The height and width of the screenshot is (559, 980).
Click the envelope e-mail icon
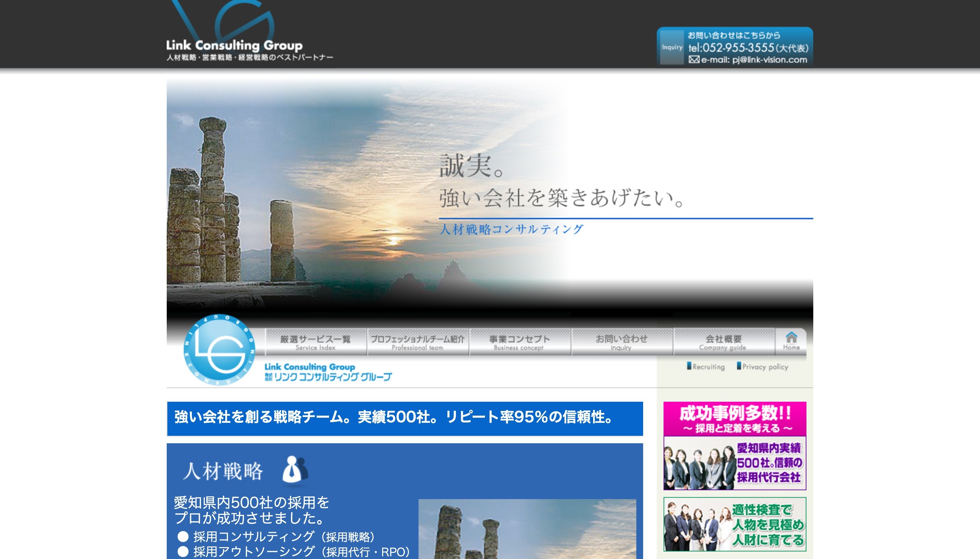(x=694, y=60)
